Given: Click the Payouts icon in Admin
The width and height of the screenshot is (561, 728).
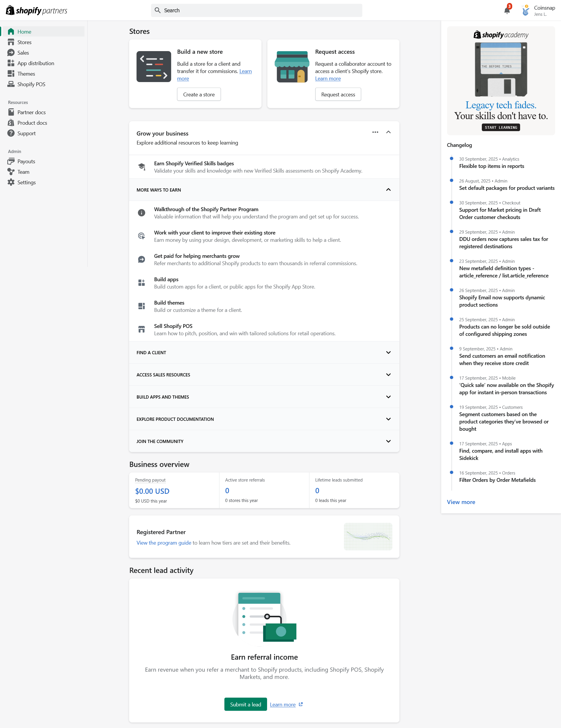Looking at the screenshot, I should [11, 161].
